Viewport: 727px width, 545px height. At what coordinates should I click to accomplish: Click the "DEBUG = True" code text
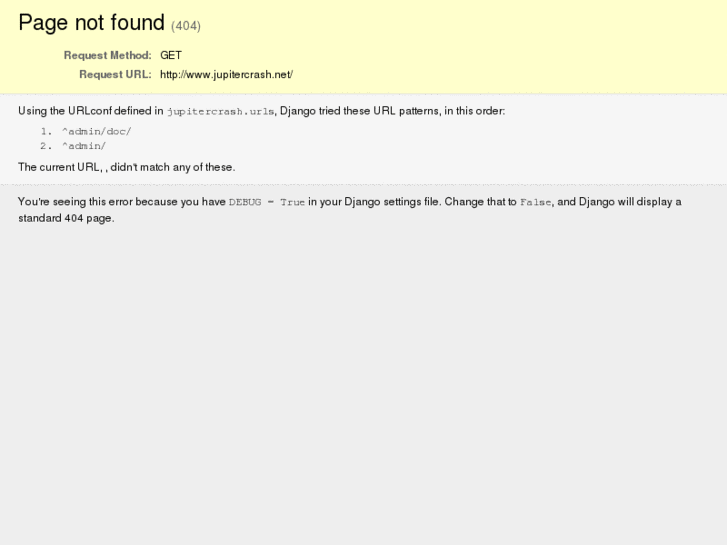tap(266, 202)
